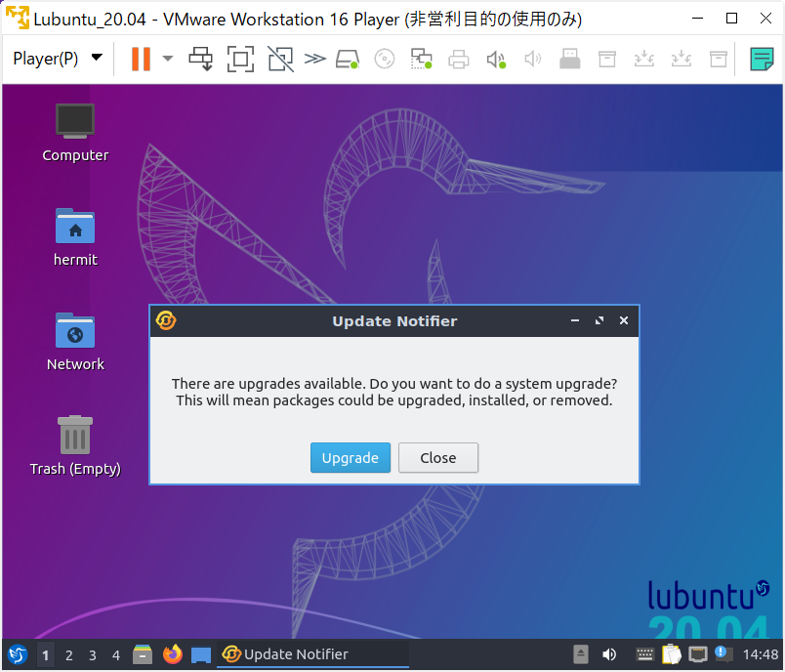The image size is (785, 672).
Task: Switch to workspace 1
Action: [45, 655]
